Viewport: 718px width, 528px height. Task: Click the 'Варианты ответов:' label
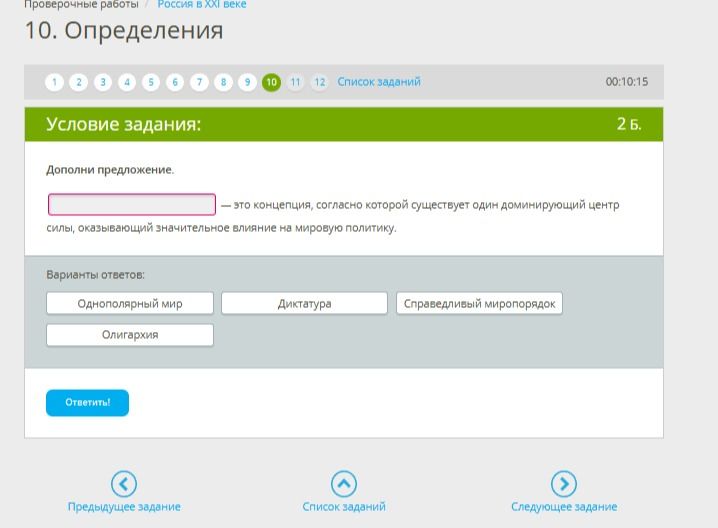click(95, 275)
